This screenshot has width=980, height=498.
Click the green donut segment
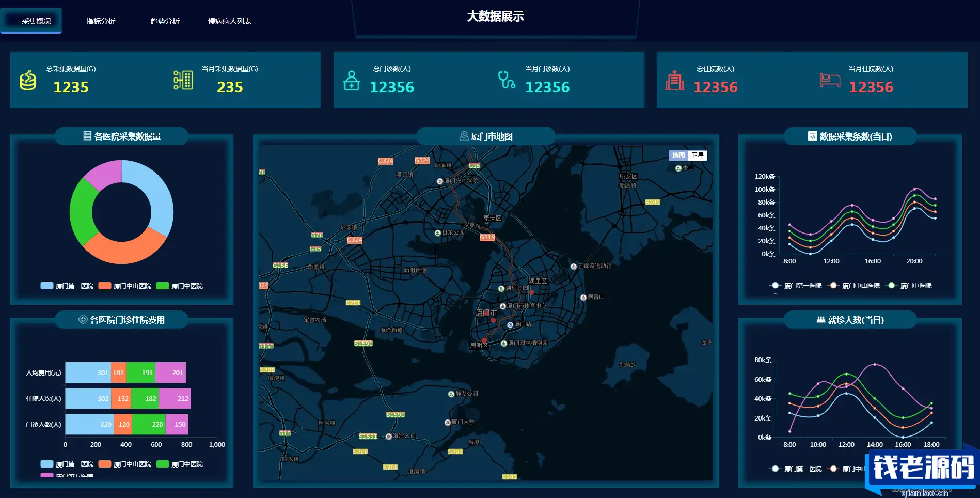(x=82, y=212)
